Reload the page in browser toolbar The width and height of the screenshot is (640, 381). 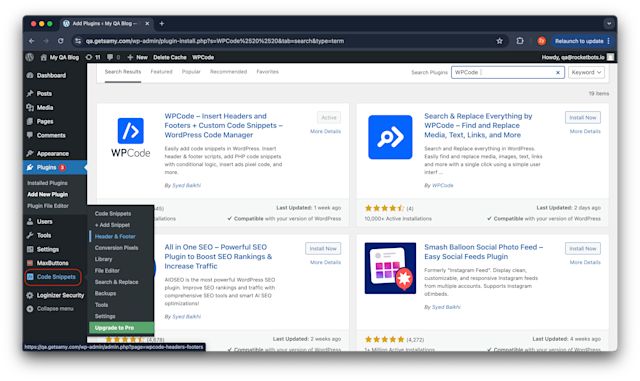[60, 41]
